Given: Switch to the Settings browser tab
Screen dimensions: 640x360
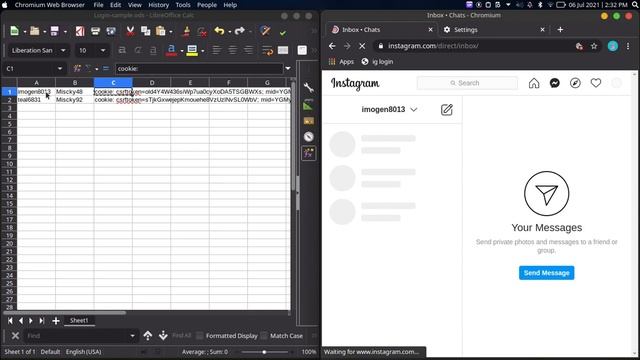Looking at the screenshot, I should (x=494, y=30).
